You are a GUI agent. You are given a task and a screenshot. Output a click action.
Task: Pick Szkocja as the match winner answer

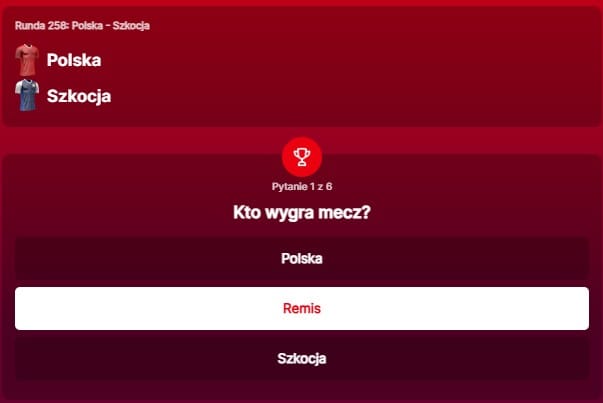coord(301,358)
